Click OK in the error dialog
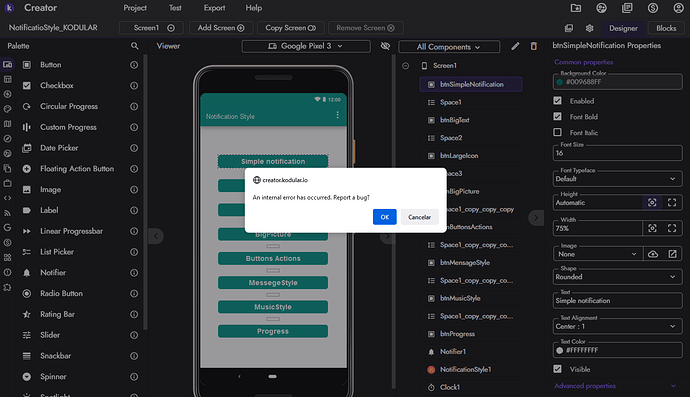 tap(385, 217)
